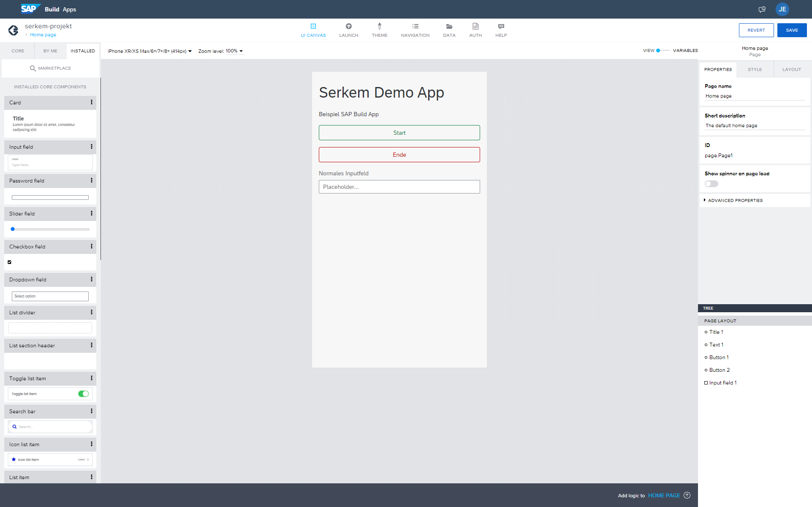The image size is (812, 507).
Task: Open the Help section
Action: 501,30
